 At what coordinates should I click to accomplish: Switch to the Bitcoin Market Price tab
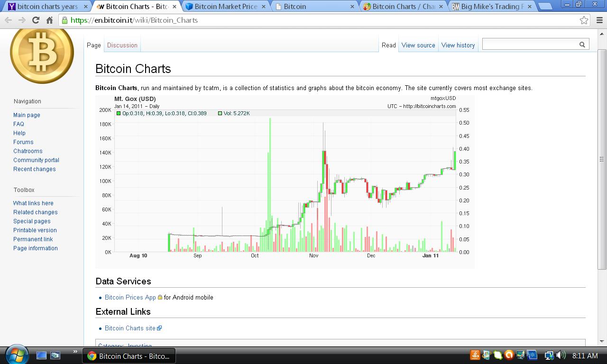point(225,7)
